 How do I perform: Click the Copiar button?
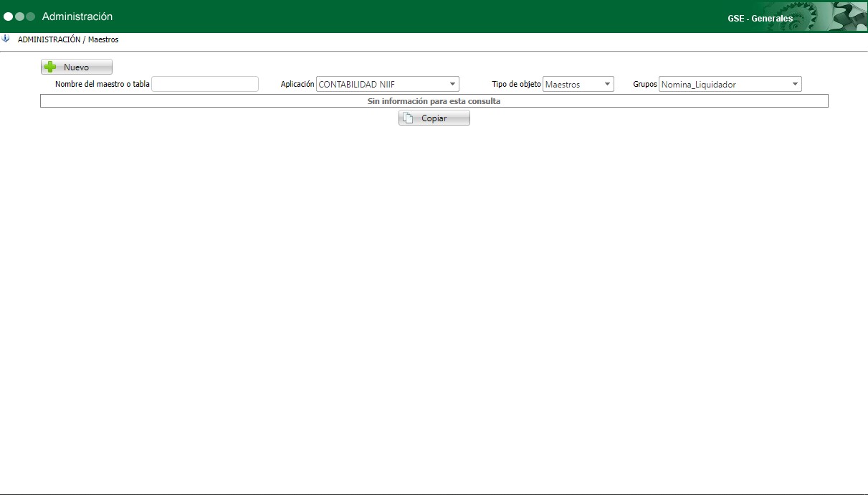[x=434, y=118]
